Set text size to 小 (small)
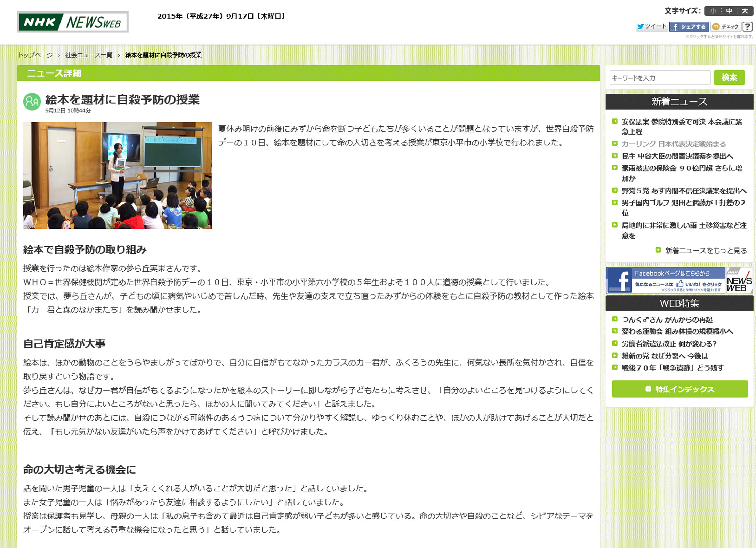 tap(713, 11)
